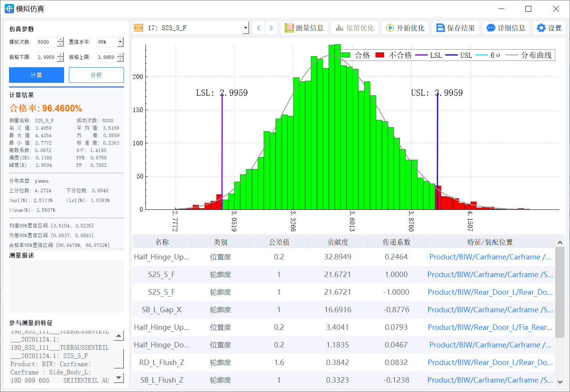570x392 pixels.
Task: Click the blue 计算 button
Action: click(x=36, y=75)
